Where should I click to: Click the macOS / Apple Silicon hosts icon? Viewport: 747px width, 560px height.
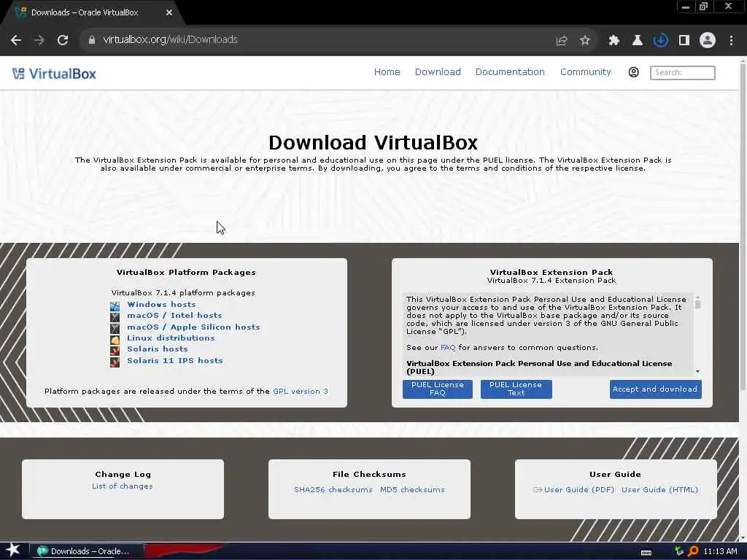(115, 328)
